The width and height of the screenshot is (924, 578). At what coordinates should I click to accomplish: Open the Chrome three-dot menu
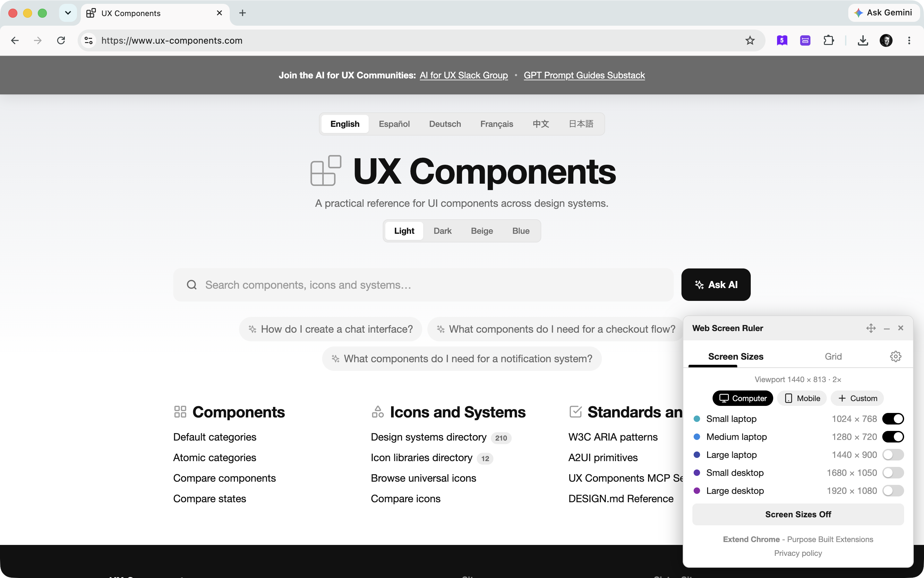tap(909, 40)
